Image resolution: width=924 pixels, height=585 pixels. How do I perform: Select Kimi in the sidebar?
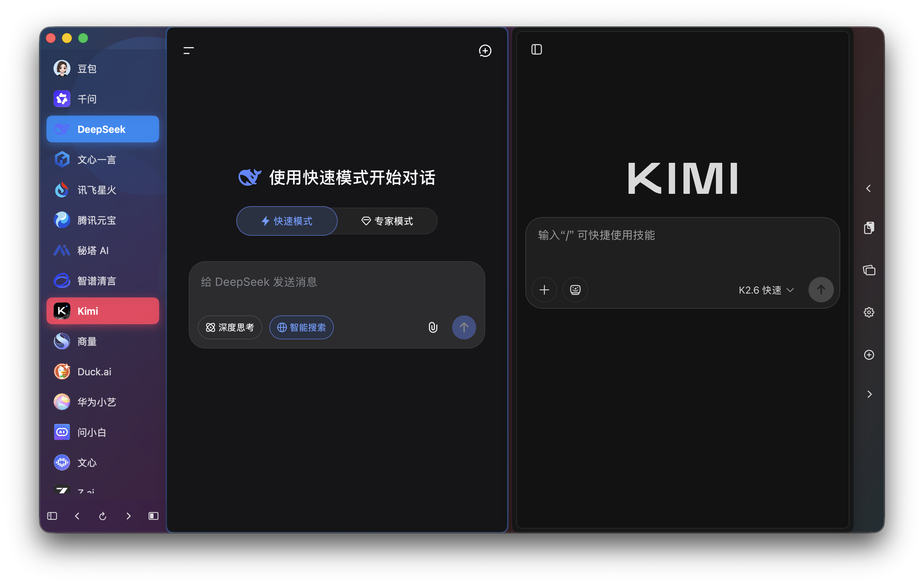[102, 311]
